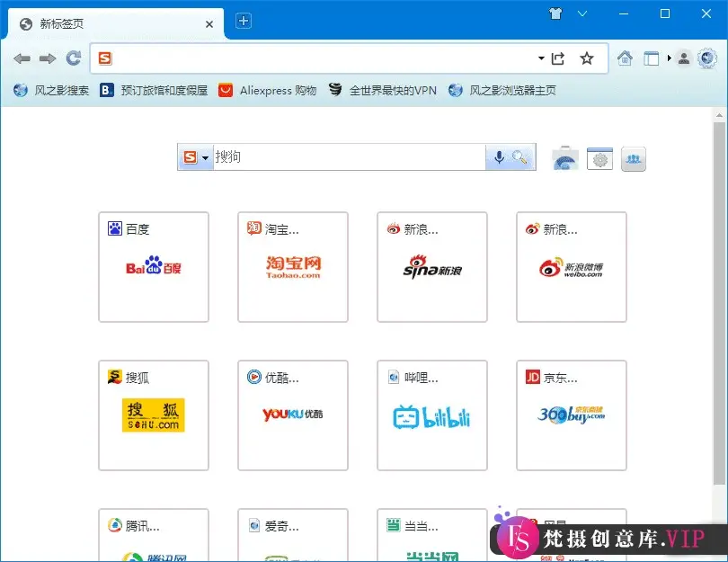Close the 新标签页 tab

(x=209, y=24)
